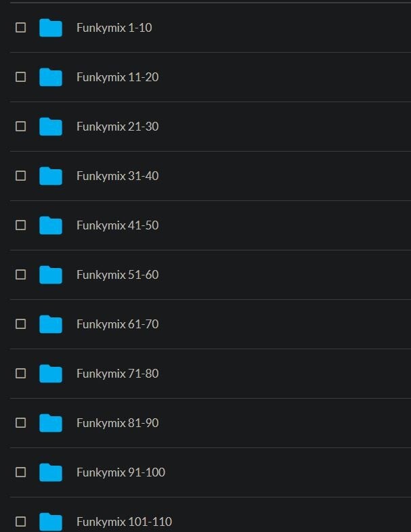Toggle the Funkymix 101-110 checkbox
411x532 pixels.
click(21, 521)
